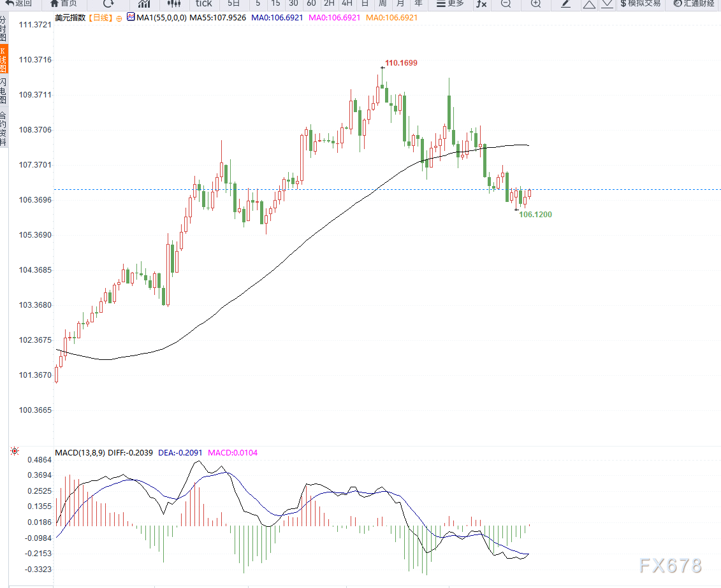
Task: Switch to candlestick chart type icon
Action: 174,4
